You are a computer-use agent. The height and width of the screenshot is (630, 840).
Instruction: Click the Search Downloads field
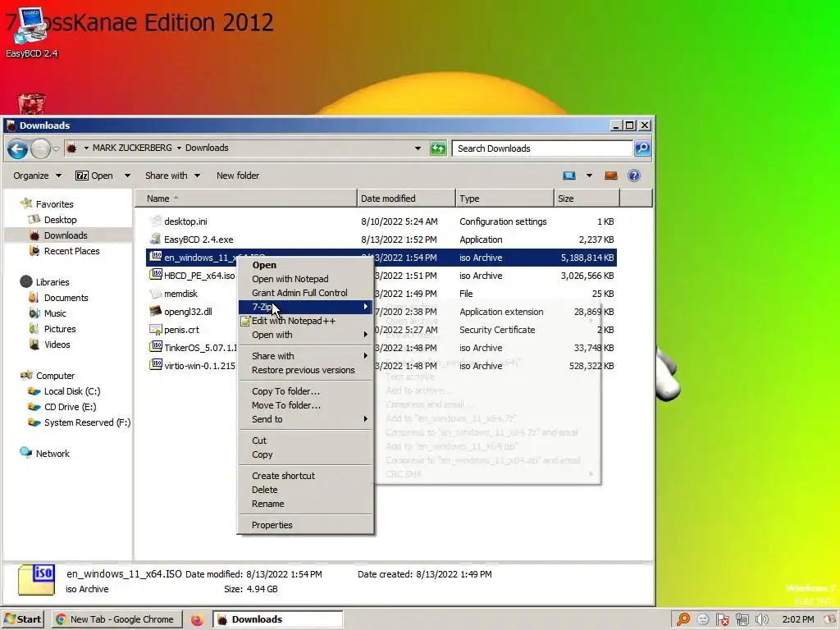click(x=542, y=148)
